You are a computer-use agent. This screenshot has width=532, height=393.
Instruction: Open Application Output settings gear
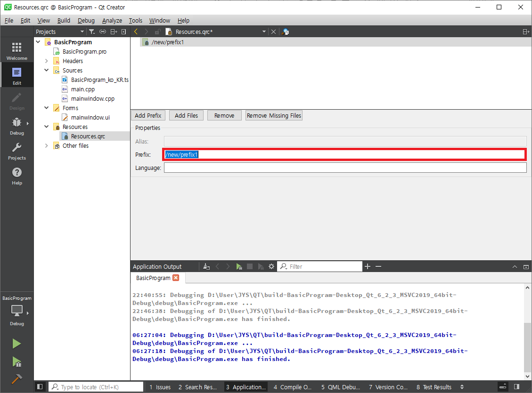(271, 267)
